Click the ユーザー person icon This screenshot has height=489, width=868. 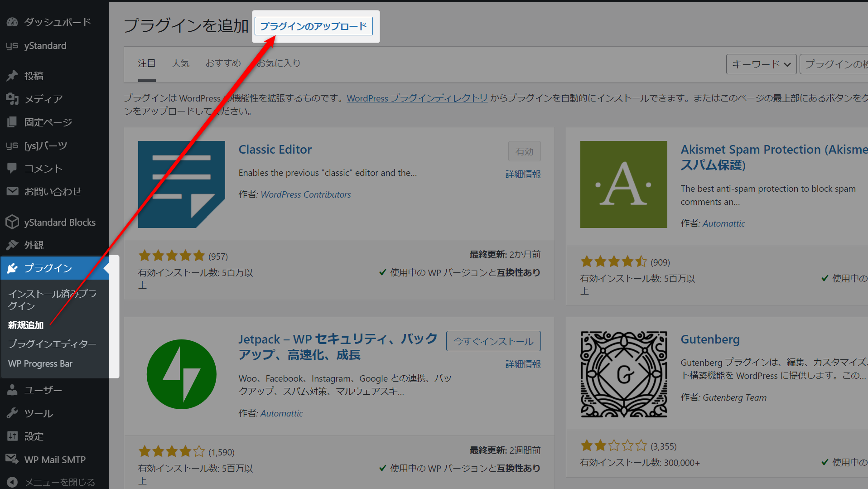(12, 390)
